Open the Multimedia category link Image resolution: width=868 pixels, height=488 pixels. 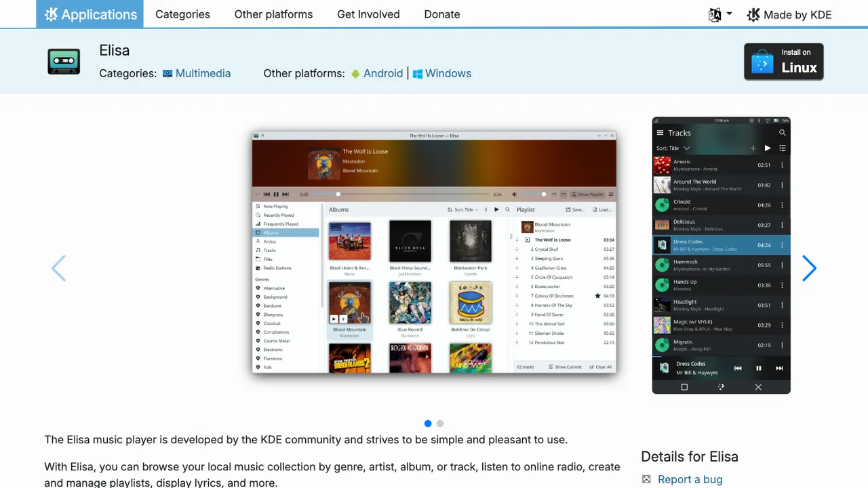197,73
